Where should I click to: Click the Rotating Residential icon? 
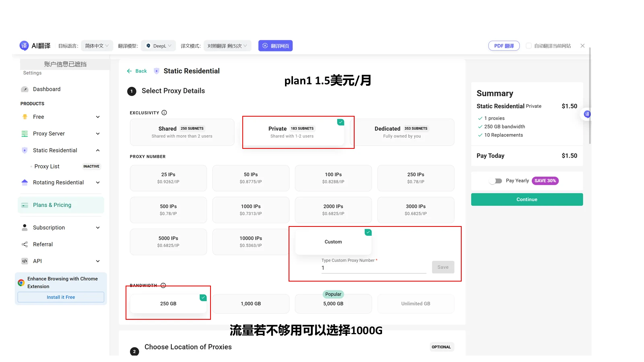[25, 182]
